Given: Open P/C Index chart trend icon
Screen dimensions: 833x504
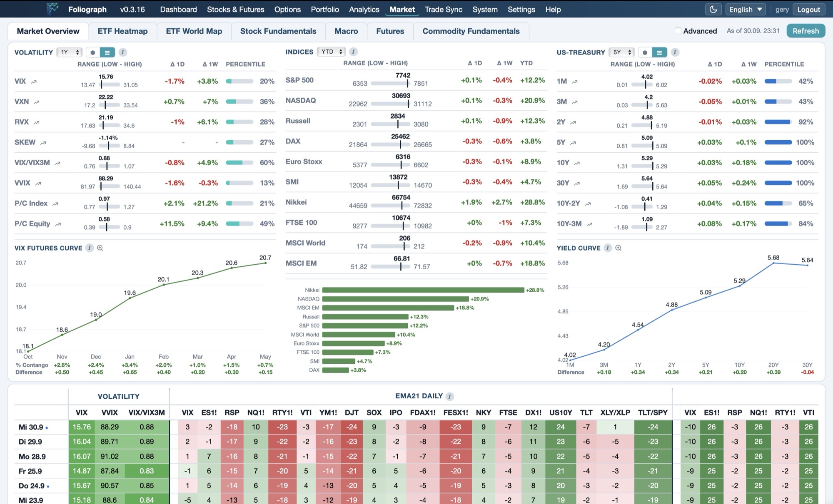Looking at the screenshot, I should point(55,204).
